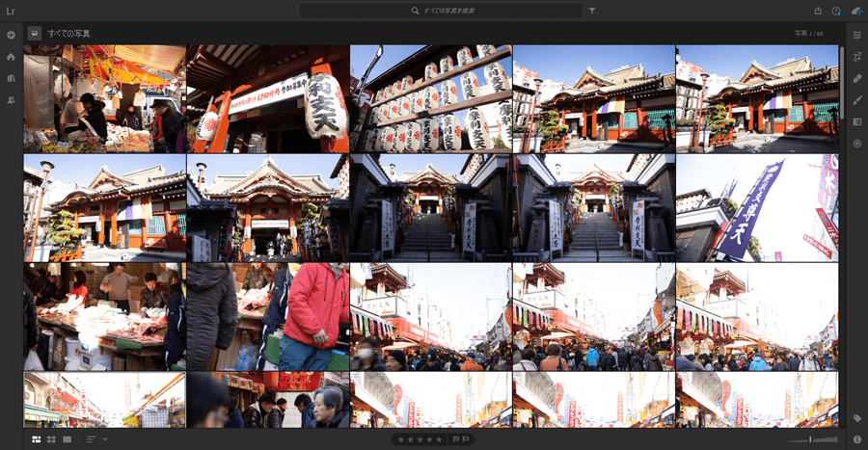The width and height of the screenshot is (868, 450).
Task: Switch to square grid view
Action: tap(51, 439)
